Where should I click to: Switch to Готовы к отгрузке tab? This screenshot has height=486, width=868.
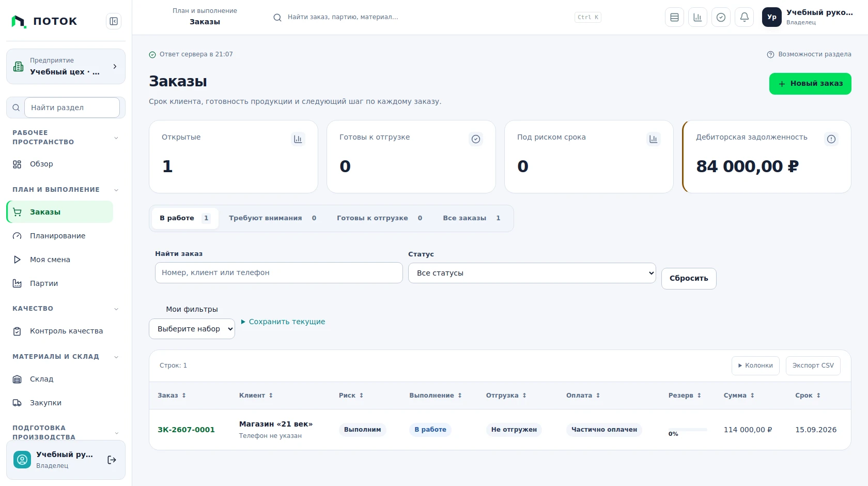(380, 218)
